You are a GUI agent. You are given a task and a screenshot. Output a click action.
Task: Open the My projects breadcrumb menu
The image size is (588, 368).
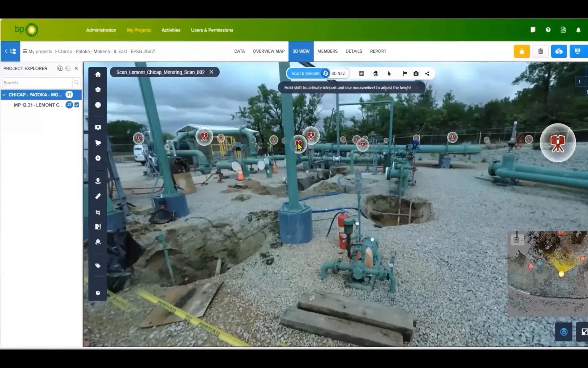point(37,52)
